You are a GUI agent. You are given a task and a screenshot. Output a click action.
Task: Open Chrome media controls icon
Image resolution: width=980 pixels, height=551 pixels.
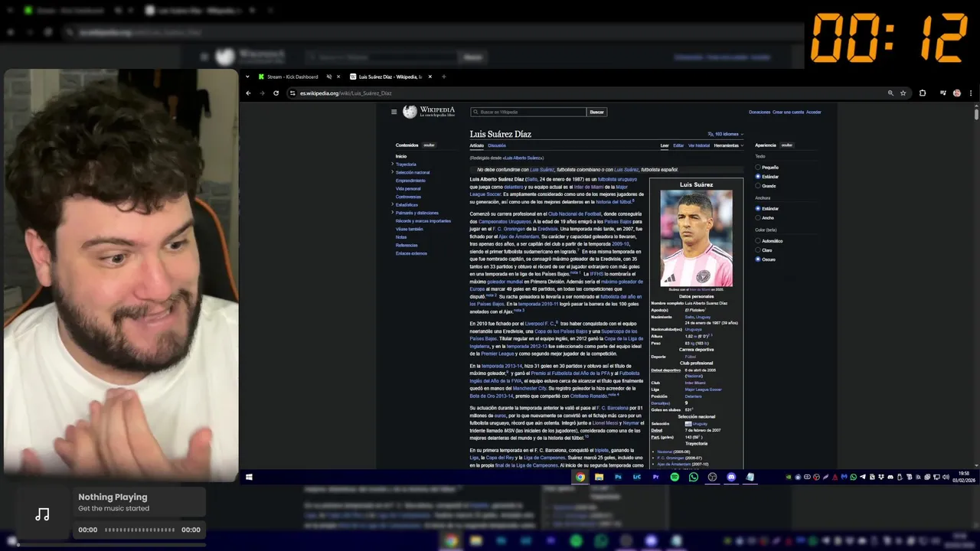[943, 93]
